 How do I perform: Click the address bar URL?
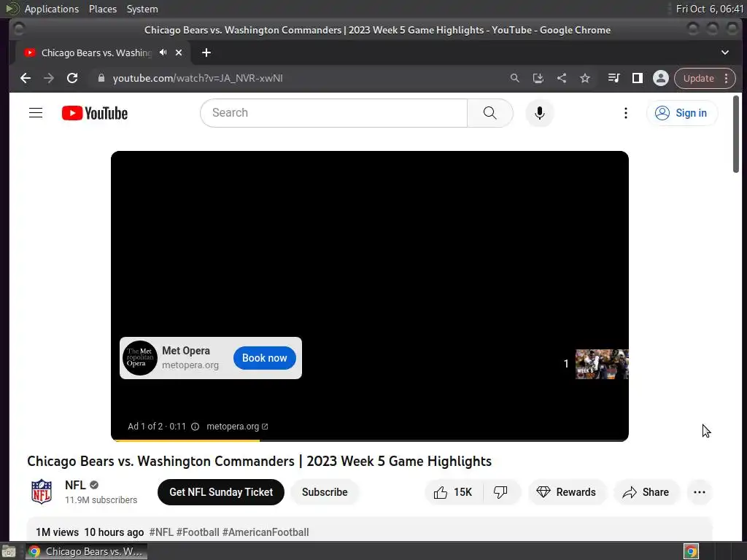tap(198, 78)
